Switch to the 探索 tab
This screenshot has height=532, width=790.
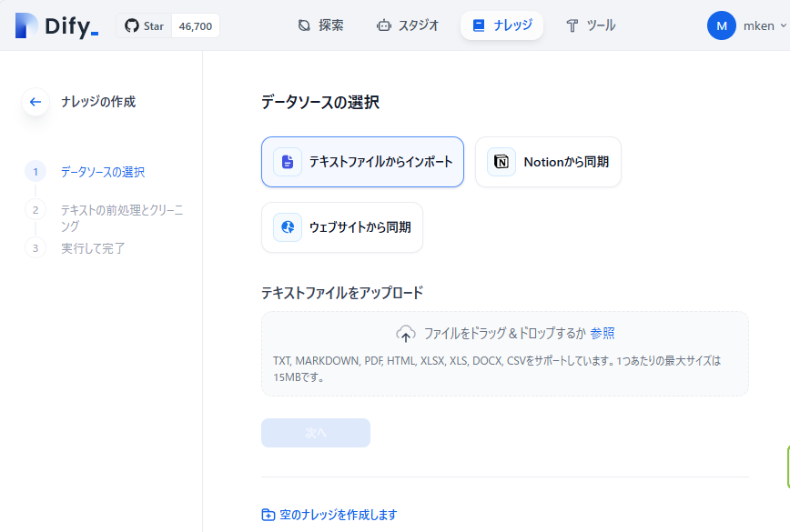pyautogui.click(x=320, y=25)
